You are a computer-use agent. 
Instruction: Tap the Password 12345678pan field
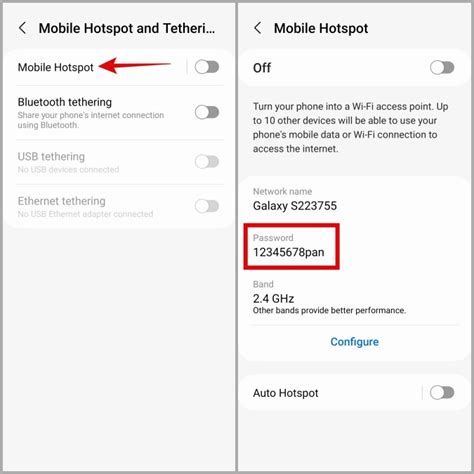click(289, 246)
